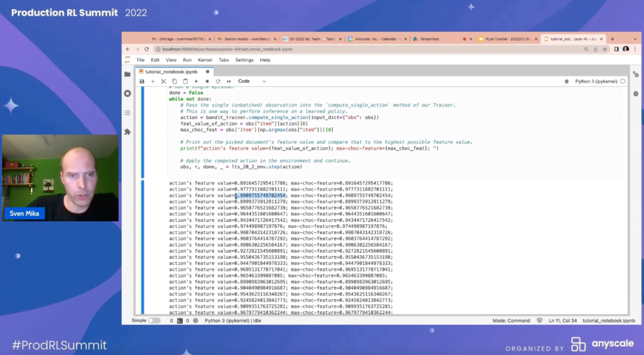Toggle the Simple interface mode switch
644x355 pixels.
(x=154, y=321)
